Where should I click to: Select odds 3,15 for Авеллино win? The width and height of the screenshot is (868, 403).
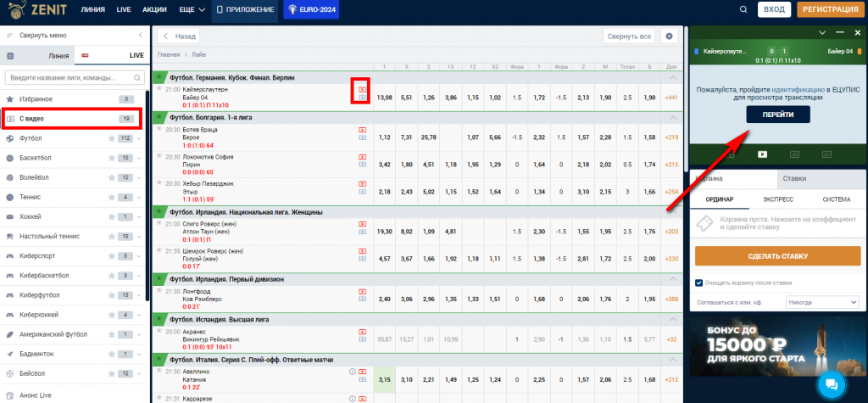click(384, 380)
